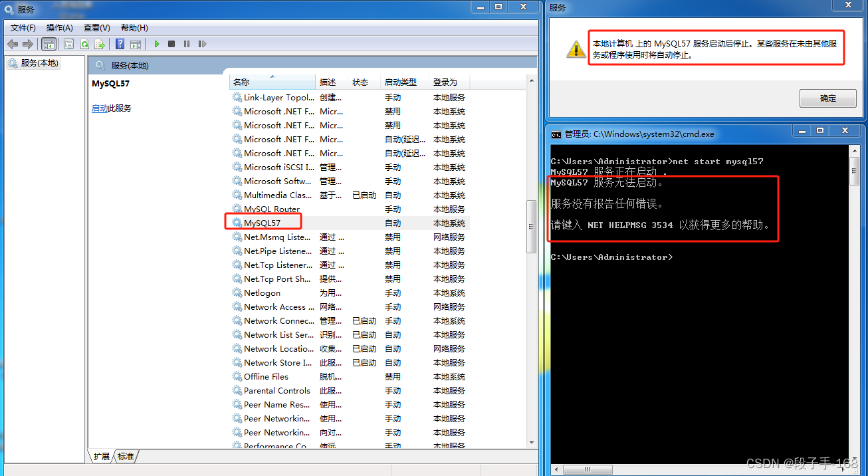Select the Offline Files service row
The width and height of the screenshot is (868, 476).
(350, 377)
